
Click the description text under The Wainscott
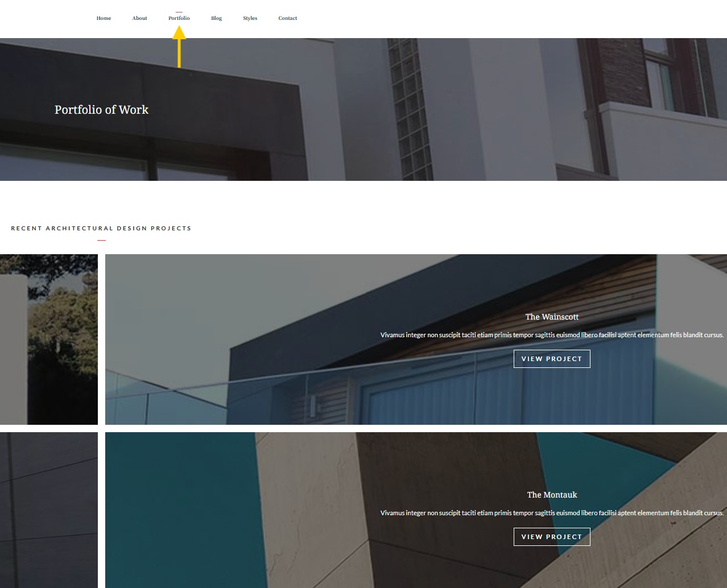[x=552, y=335]
